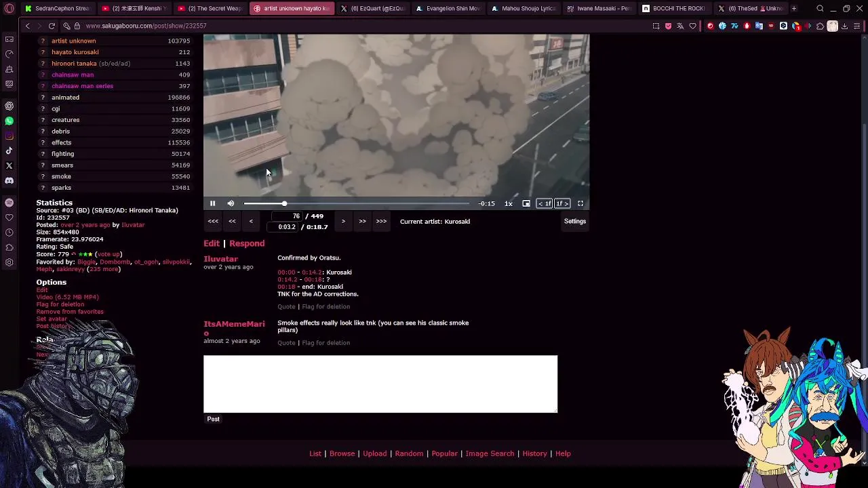The width and height of the screenshot is (868, 488).
Task: Open the player Settings button
Action: [575, 221]
